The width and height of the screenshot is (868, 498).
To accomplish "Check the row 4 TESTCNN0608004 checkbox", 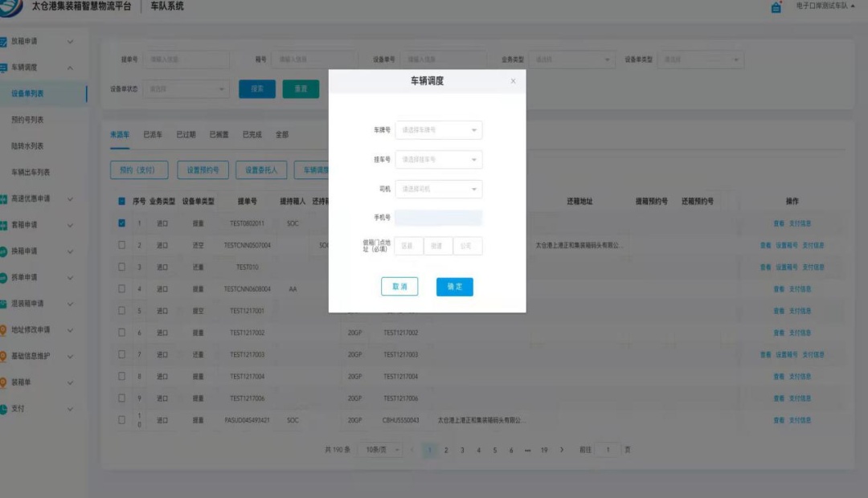I will coord(122,289).
